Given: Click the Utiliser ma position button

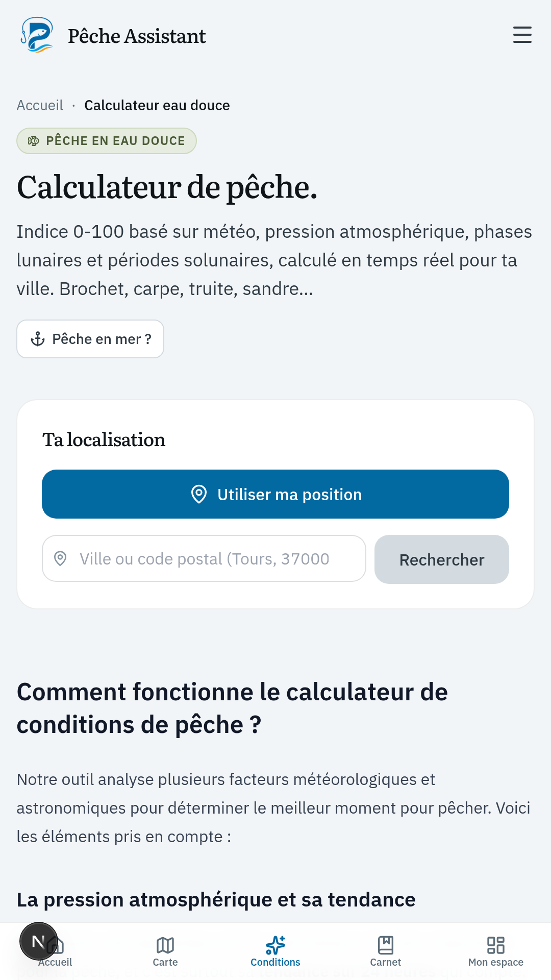Looking at the screenshot, I should click(x=275, y=494).
